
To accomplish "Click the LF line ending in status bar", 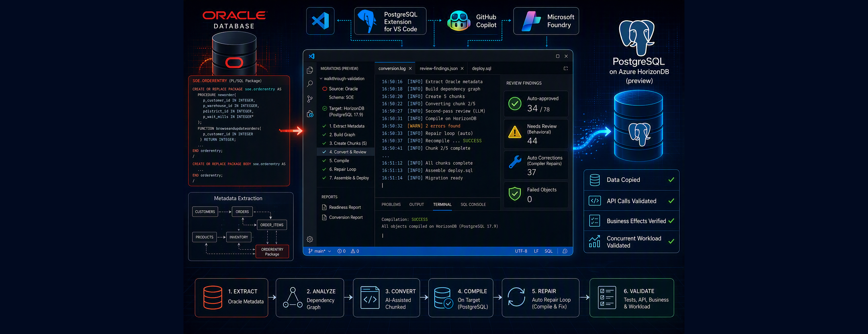I will click(x=536, y=251).
